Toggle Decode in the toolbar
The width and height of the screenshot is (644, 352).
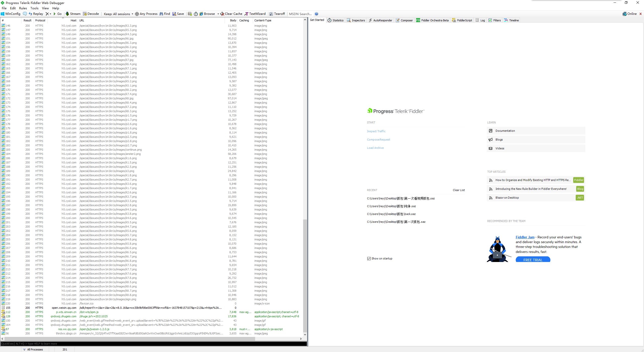click(91, 14)
